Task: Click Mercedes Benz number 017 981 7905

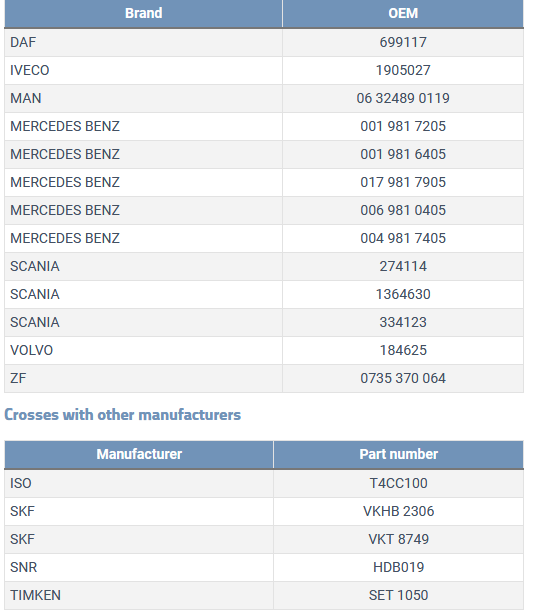Action: (x=403, y=182)
